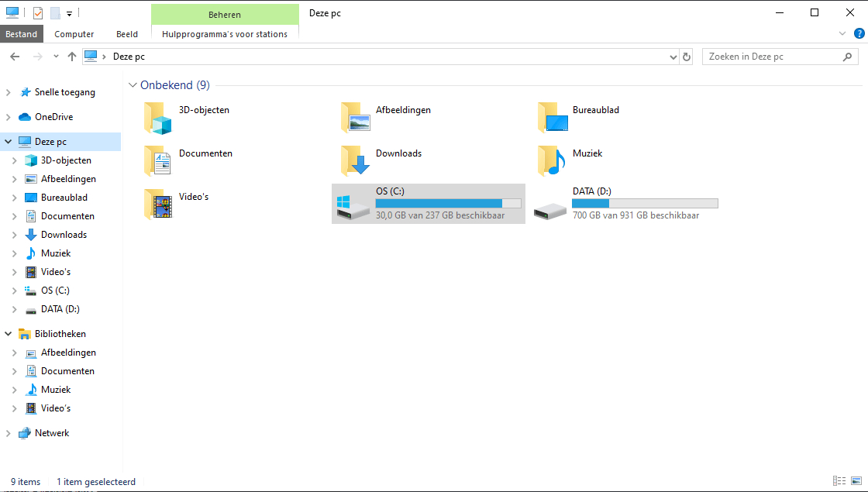Image resolution: width=868 pixels, height=492 pixels.
Task: Click the Onbekend (9) group header
Action: tap(175, 85)
